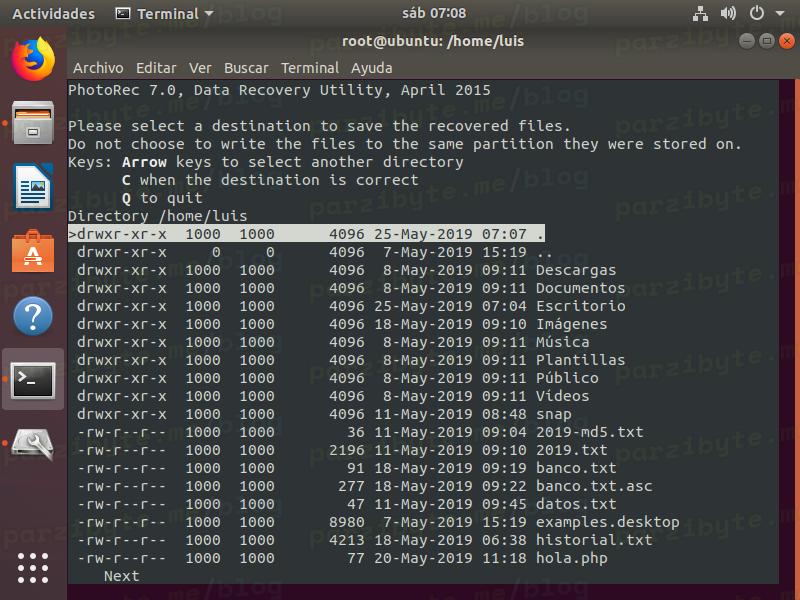The width and height of the screenshot is (800, 600).
Task: Click Next at the bottom of list
Action: pyautogui.click(x=121, y=576)
